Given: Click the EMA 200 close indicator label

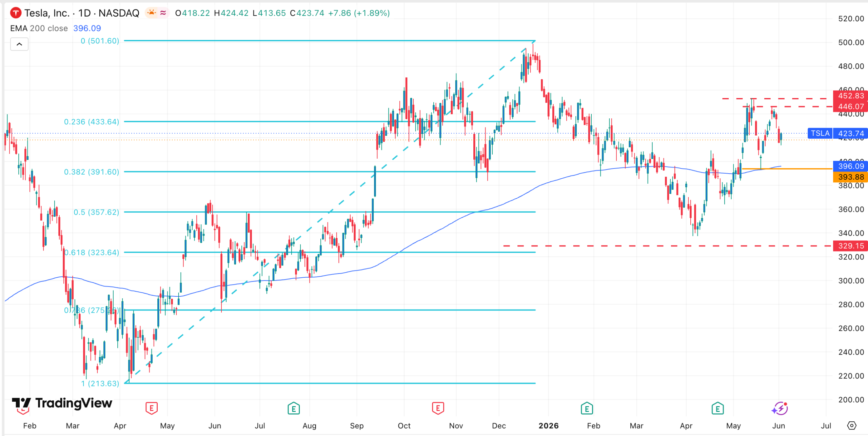Looking at the screenshot, I should click(39, 28).
